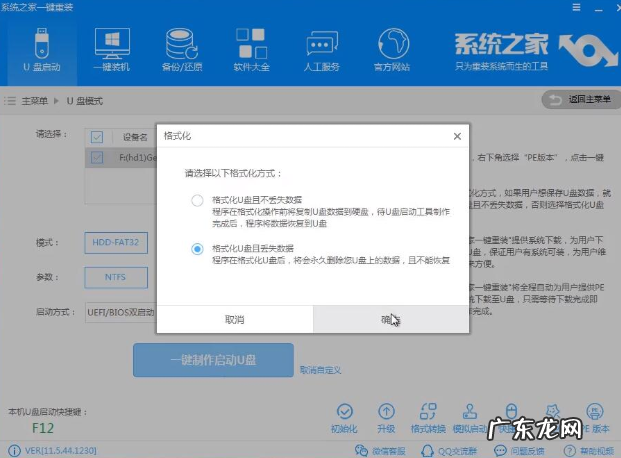Switch to 一键装机 tab
Viewport: 621px width, 458px height.
click(112, 50)
